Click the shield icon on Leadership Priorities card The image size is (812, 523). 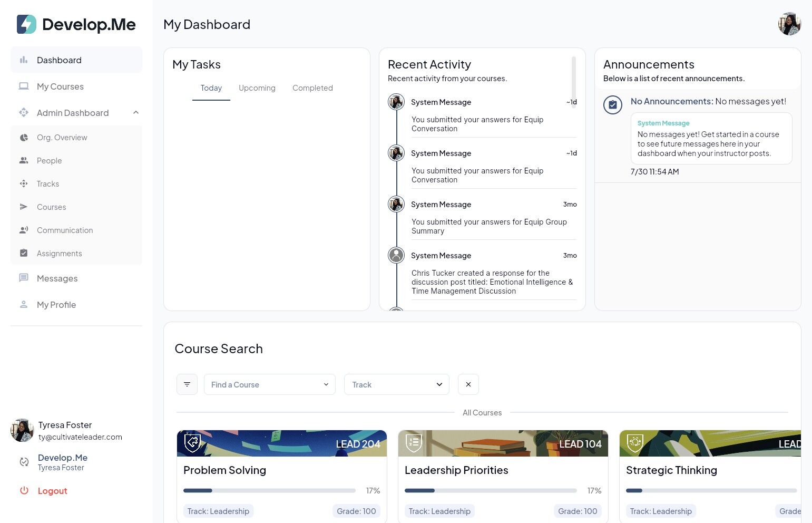[x=414, y=443]
